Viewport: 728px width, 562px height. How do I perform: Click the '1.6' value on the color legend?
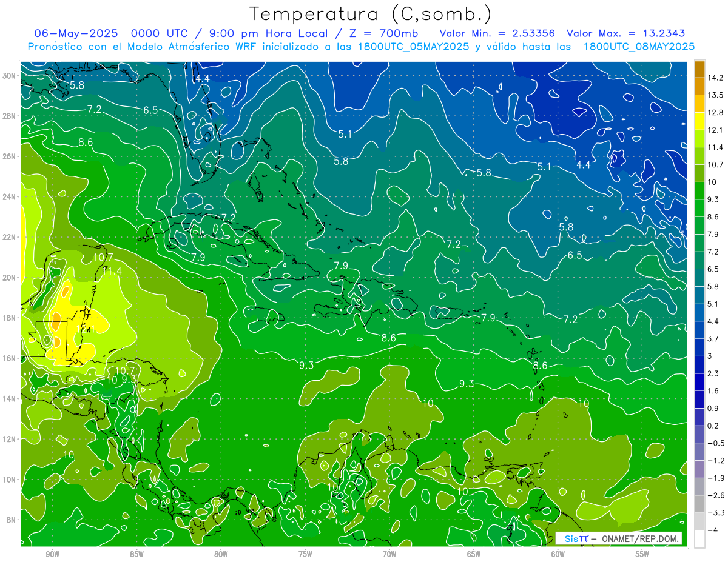click(713, 391)
